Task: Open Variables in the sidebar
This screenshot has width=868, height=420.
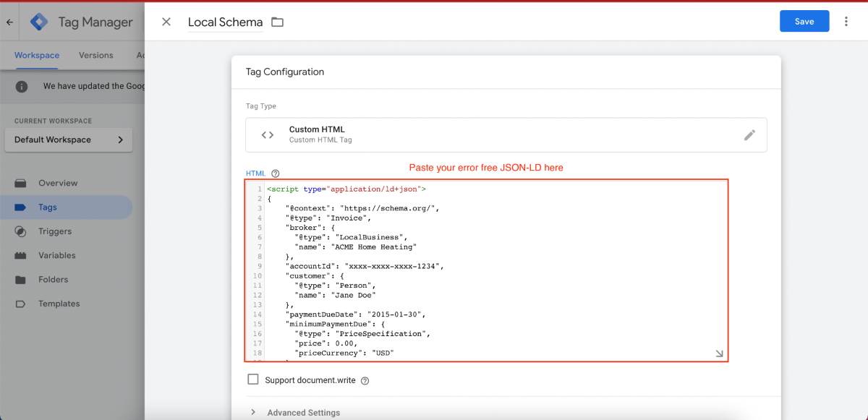Action: (57, 255)
